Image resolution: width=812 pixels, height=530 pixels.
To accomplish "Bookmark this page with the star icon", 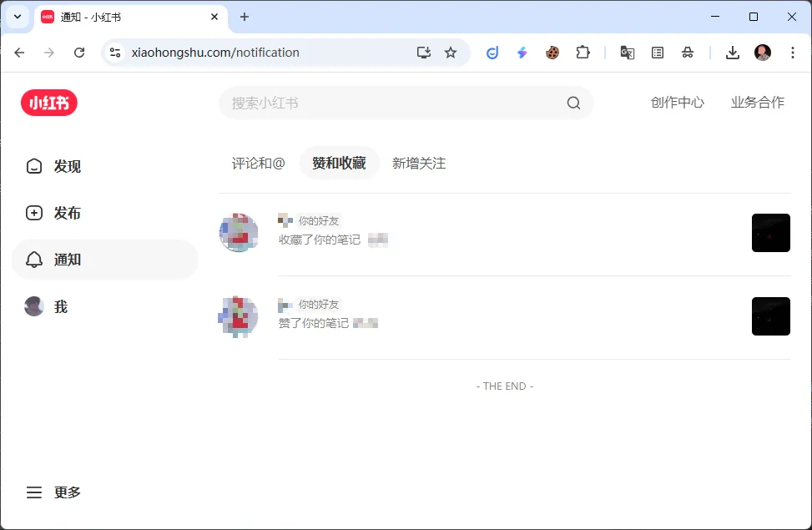I will click(x=451, y=53).
